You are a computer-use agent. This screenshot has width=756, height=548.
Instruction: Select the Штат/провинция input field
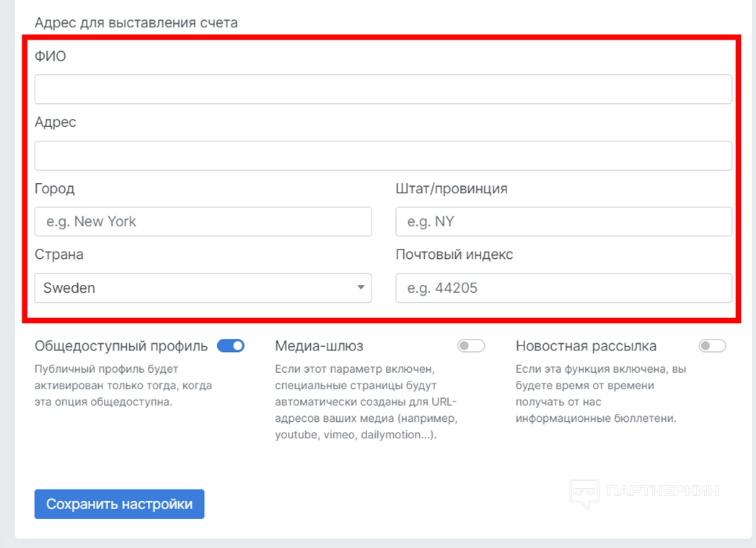pyautogui.click(x=563, y=222)
